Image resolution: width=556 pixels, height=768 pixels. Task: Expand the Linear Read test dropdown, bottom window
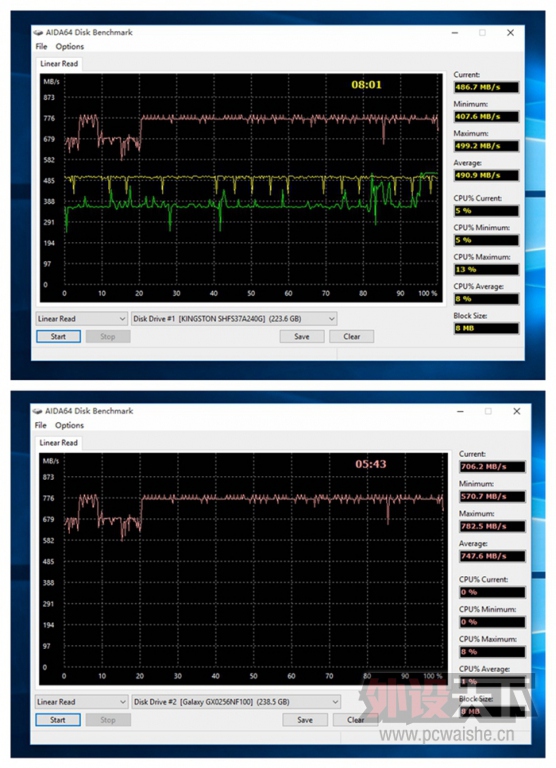point(82,702)
